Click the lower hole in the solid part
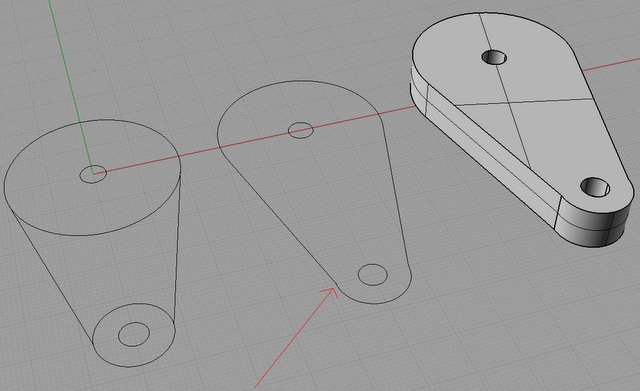Viewport: 640px width, 391px height. pos(595,187)
